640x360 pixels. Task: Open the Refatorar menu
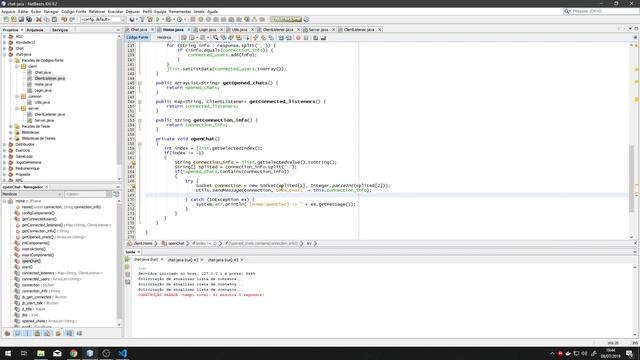(x=97, y=11)
